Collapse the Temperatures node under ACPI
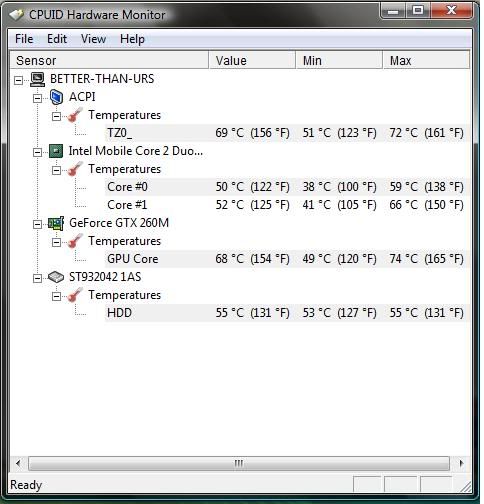Screen dimensions: 484x504 (56, 116)
